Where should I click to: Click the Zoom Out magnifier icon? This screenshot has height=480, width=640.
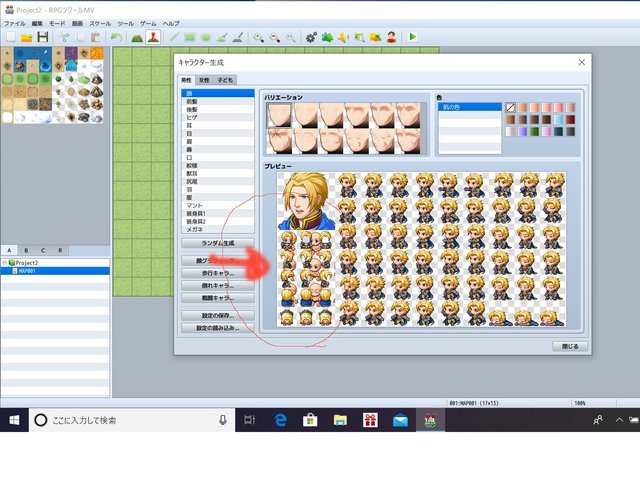tap(275, 38)
